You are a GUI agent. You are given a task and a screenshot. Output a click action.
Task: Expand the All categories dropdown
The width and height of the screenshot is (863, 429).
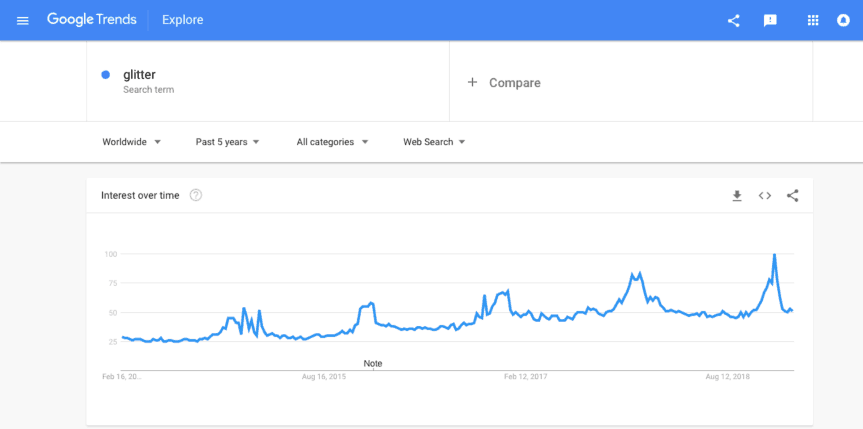(x=332, y=142)
